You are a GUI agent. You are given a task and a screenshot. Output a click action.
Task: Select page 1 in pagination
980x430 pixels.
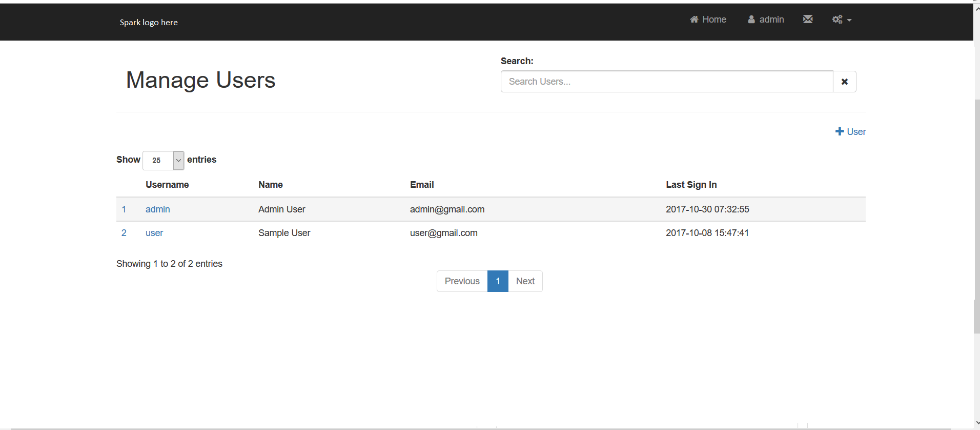498,281
